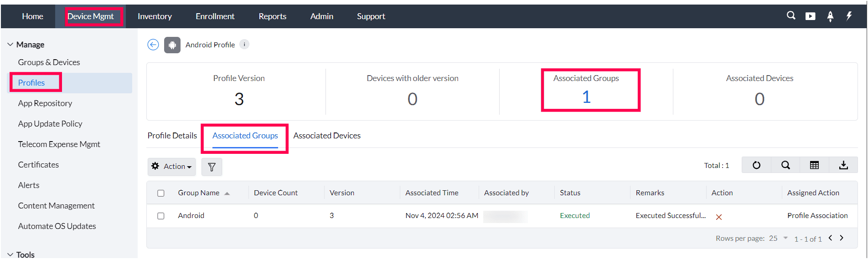This screenshot has height=259, width=868.
Task: Switch to the Associated Devices tab
Action: tap(327, 136)
